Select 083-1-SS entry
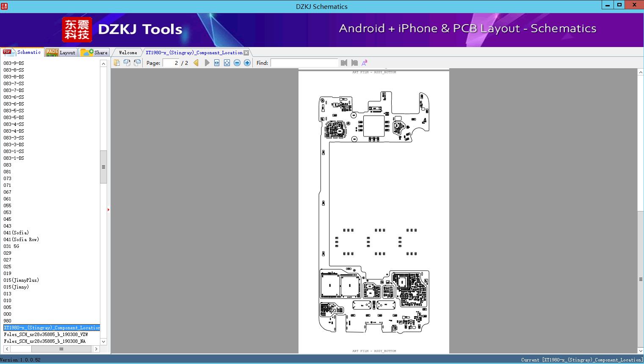Viewport: 644px width, 364px height. pos(14,151)
